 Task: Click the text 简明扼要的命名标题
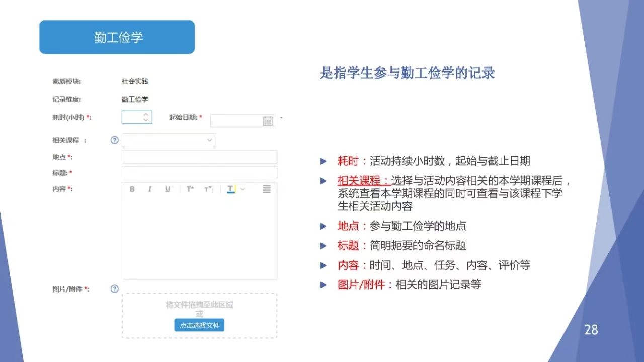point(418,246)
